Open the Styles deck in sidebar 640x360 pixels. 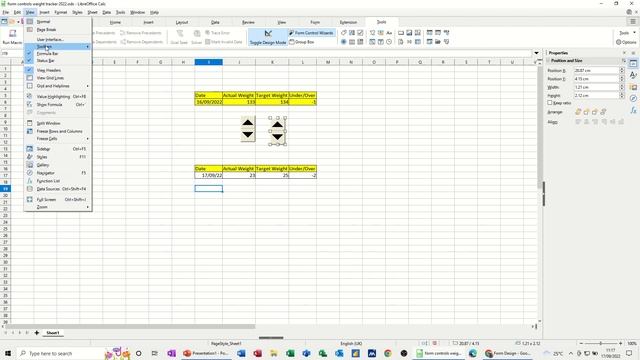coord(633,75)
